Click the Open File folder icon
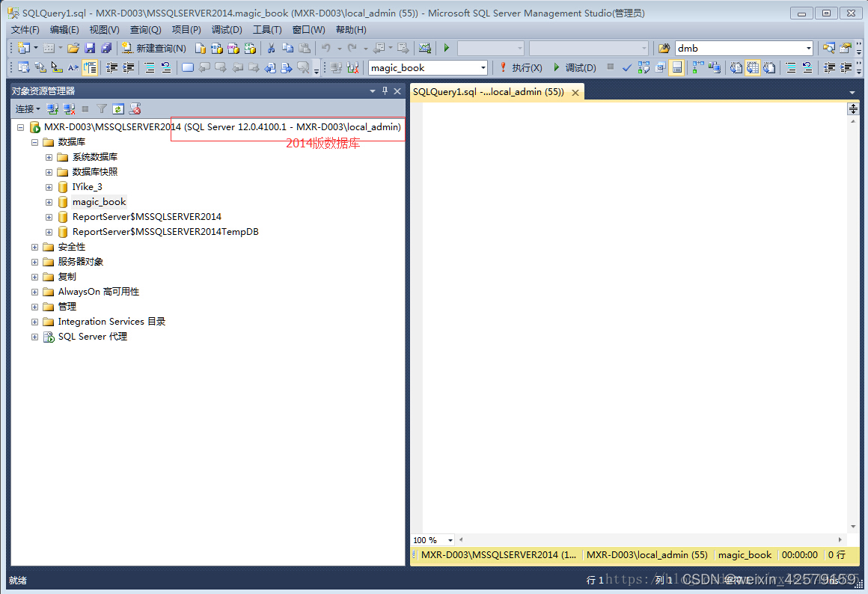The image size is (868, 594). pos(73,48)
